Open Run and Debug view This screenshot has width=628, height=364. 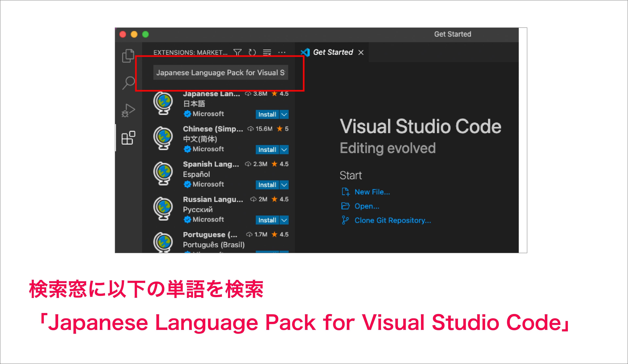[128, 110]
